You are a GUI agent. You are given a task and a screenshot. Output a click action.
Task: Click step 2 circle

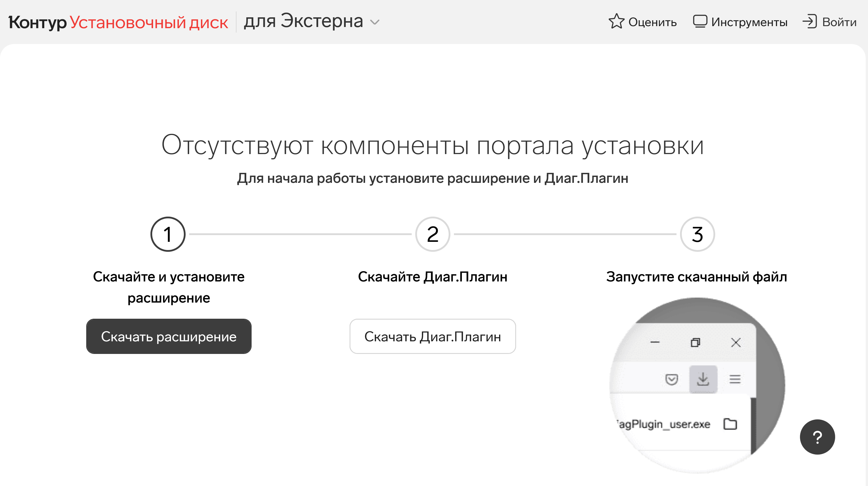coord(433,234)
